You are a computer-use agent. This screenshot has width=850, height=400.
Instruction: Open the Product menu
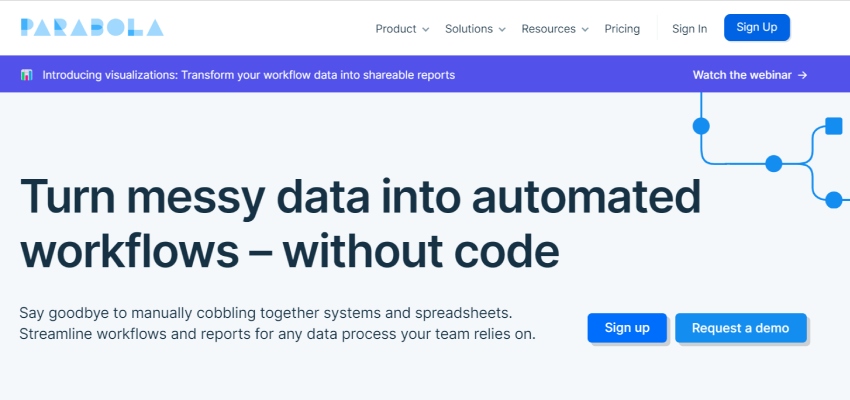[x=395, y=29]
